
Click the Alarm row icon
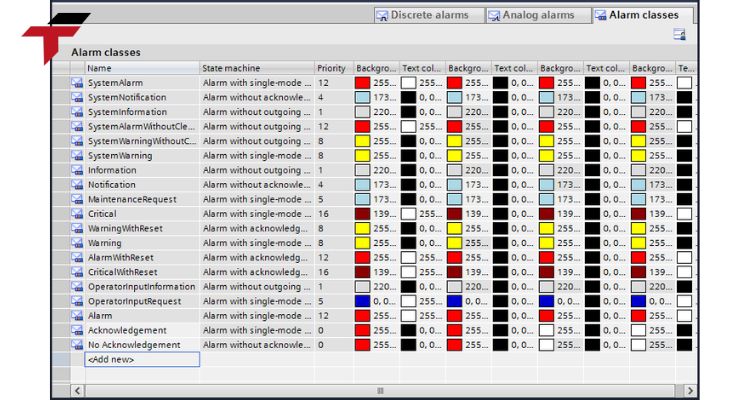pyautogui.click(x=77, y=316)
